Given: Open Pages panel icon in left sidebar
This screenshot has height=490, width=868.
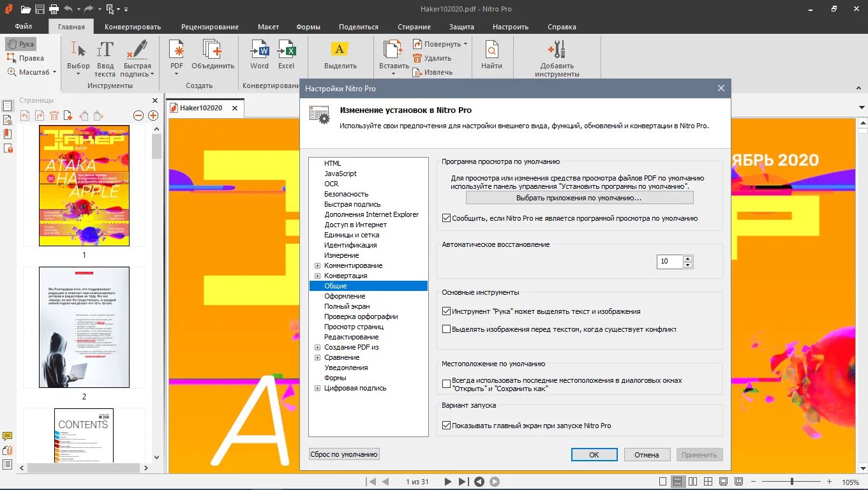Looking at the screenshot, I should pyautogui.click(x=8, y=106).
